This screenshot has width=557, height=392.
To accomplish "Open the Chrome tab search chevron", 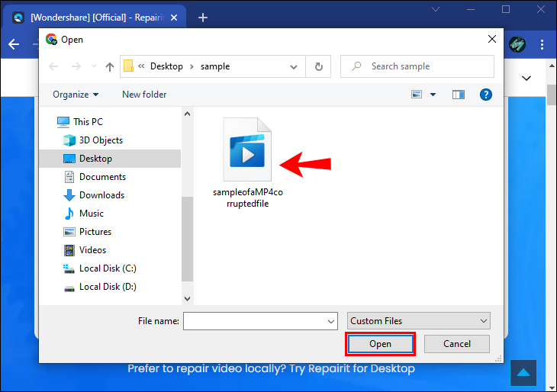I will pyautogui.click(x=436, y=9).
